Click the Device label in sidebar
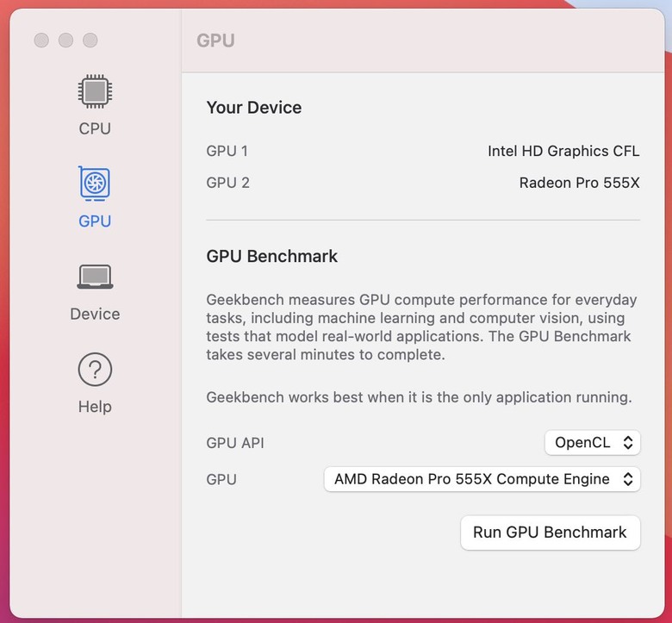Image resolution: width=672 pixels, height=623 pixels. tap(95, 314)
